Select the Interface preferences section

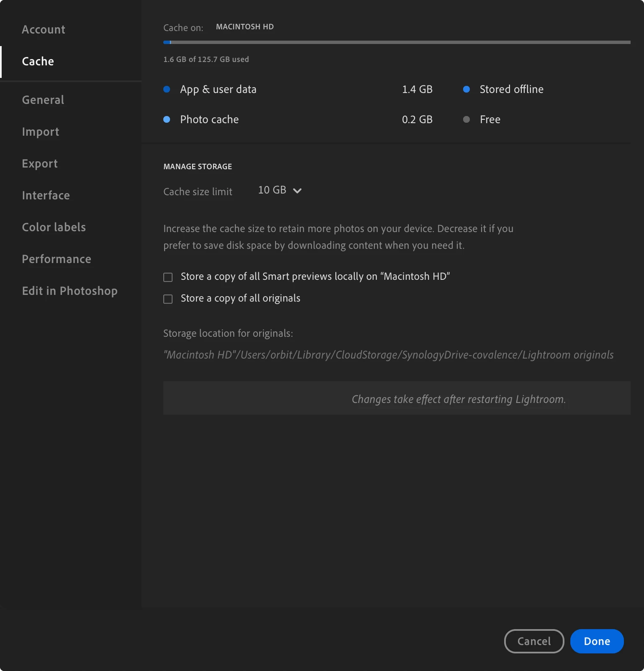[46, 195]
